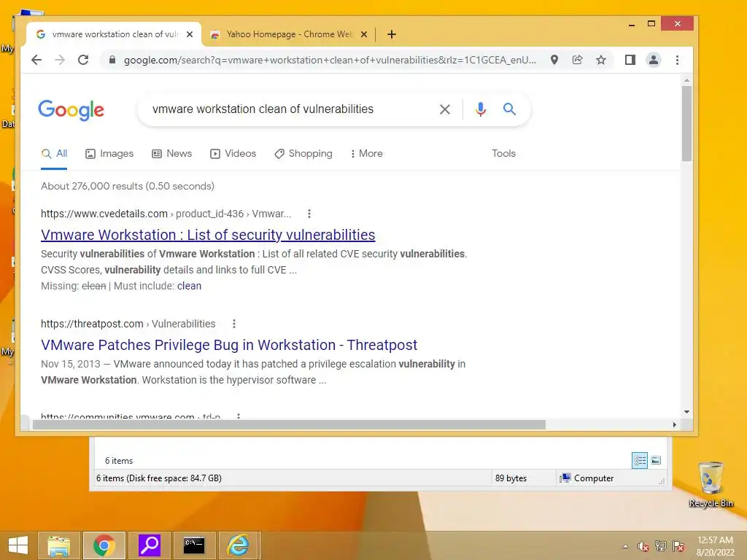747x560 pixels.
Task: Go back to the previous page in Chrome
Action: (x=36, y=60)
